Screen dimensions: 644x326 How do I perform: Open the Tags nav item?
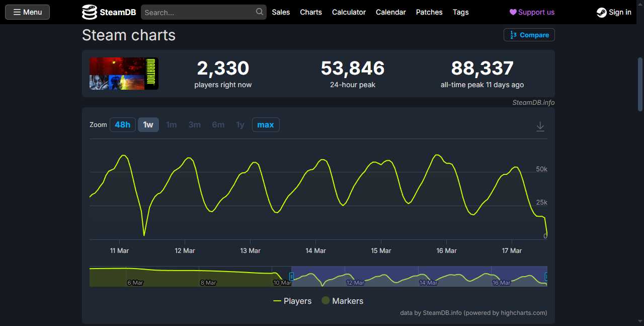(460, 12)
